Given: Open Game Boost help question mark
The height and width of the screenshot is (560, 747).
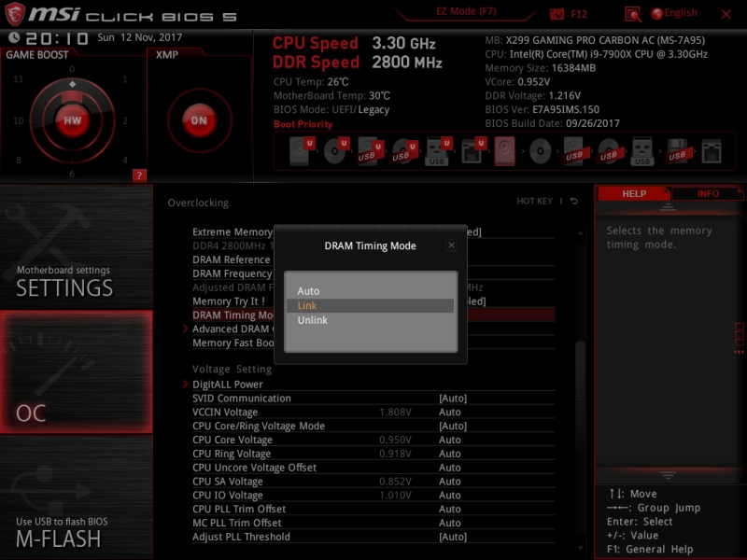Looking at the screenshot, I should [x=139, y=175].
